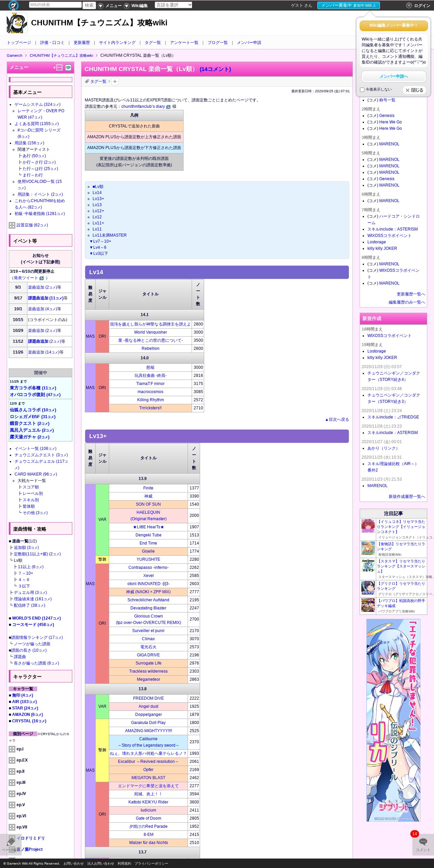Image resolution: width=434 pixels, height=868 pixels.
Task: Open the トップページ nav item
Action: coord(19,43)
